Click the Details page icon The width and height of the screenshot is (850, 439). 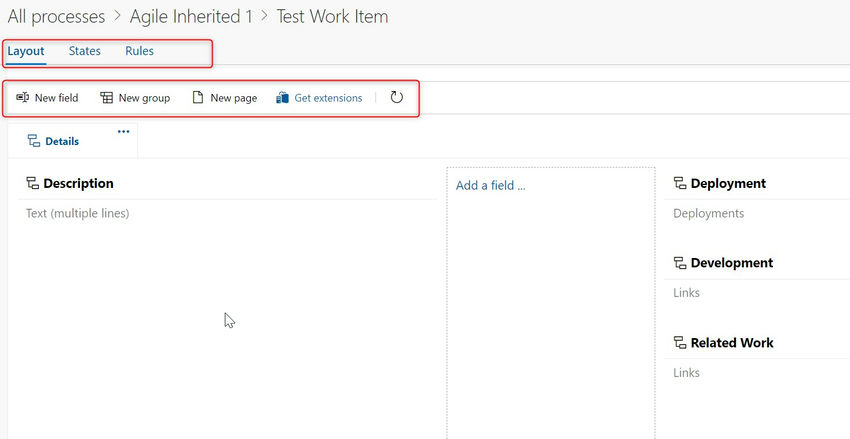click(x=34, y=142)
